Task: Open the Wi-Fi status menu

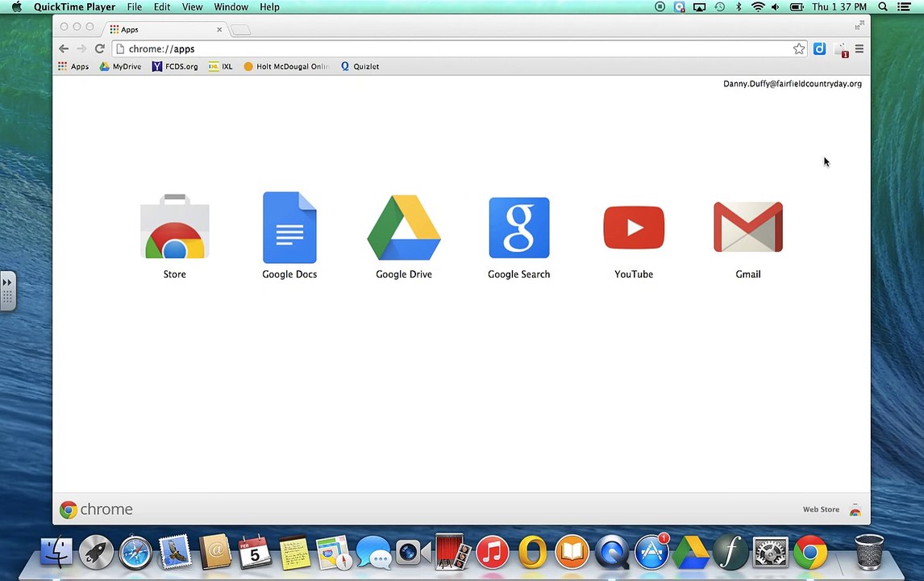Action: [757, 7]
